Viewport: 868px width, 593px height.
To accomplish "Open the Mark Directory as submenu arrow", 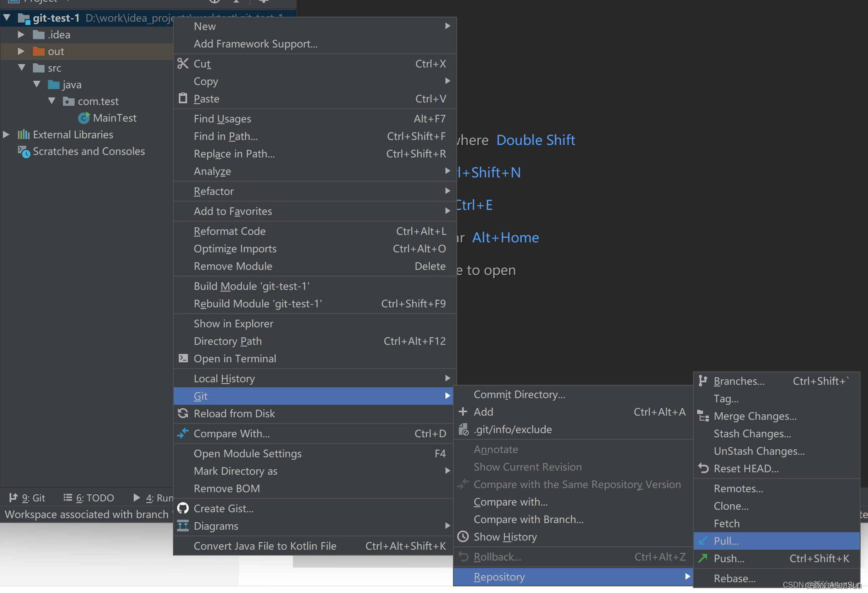I will click(448, 471).
